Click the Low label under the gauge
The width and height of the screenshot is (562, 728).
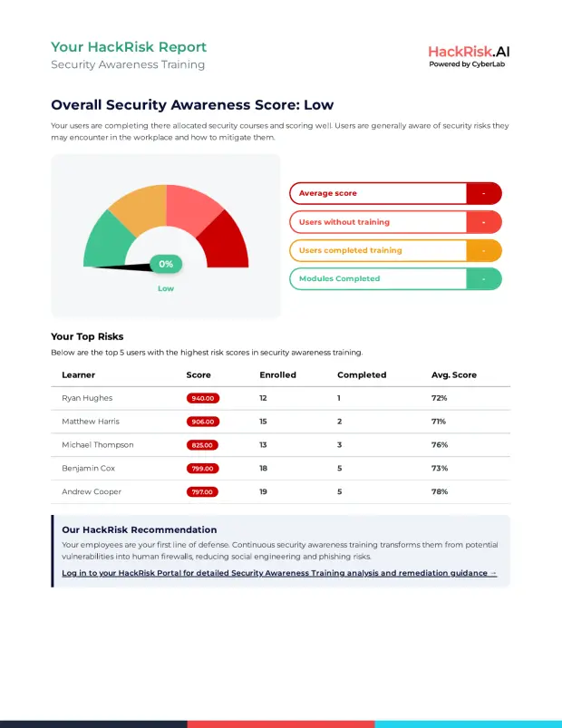point(166,288)
